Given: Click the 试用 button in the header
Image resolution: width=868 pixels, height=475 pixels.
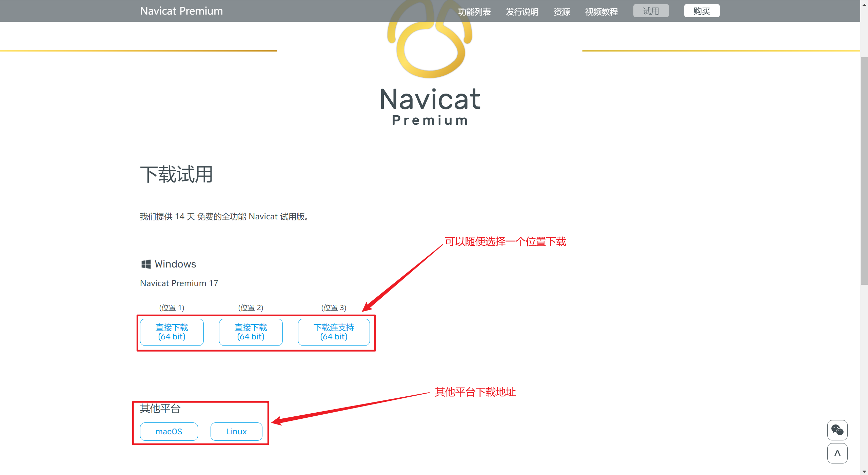Looking at the screenshot, I should point(651,11).
